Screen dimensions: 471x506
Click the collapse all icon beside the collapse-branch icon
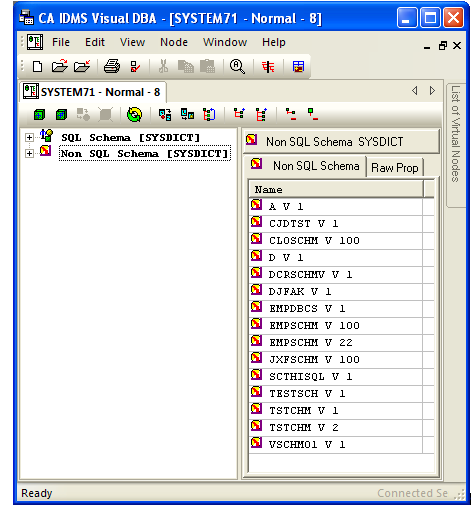click(312, 114)
